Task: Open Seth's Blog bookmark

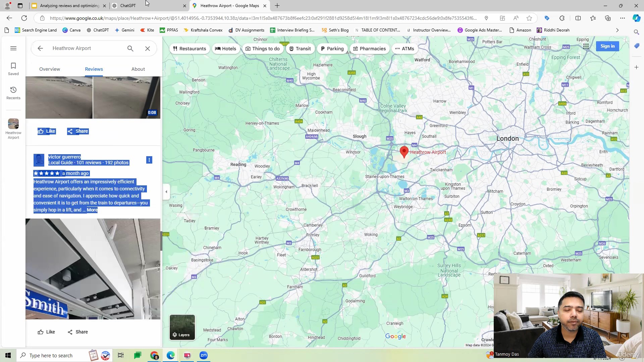Action: click(335, 30)
